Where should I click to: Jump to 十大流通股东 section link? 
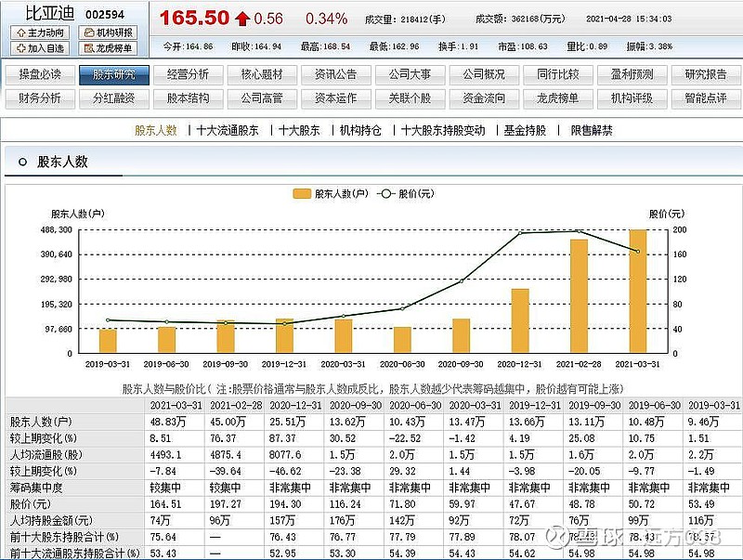coord(228,130)
